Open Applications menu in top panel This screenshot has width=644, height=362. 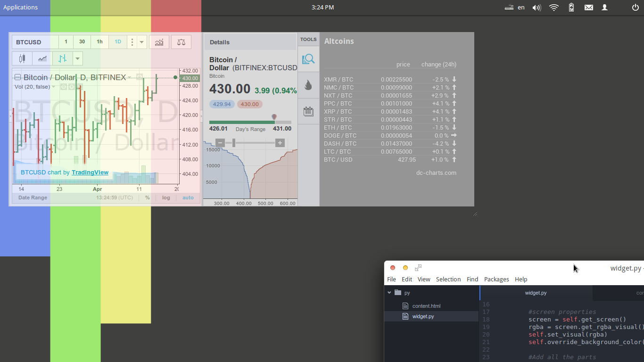pos(20,8)
